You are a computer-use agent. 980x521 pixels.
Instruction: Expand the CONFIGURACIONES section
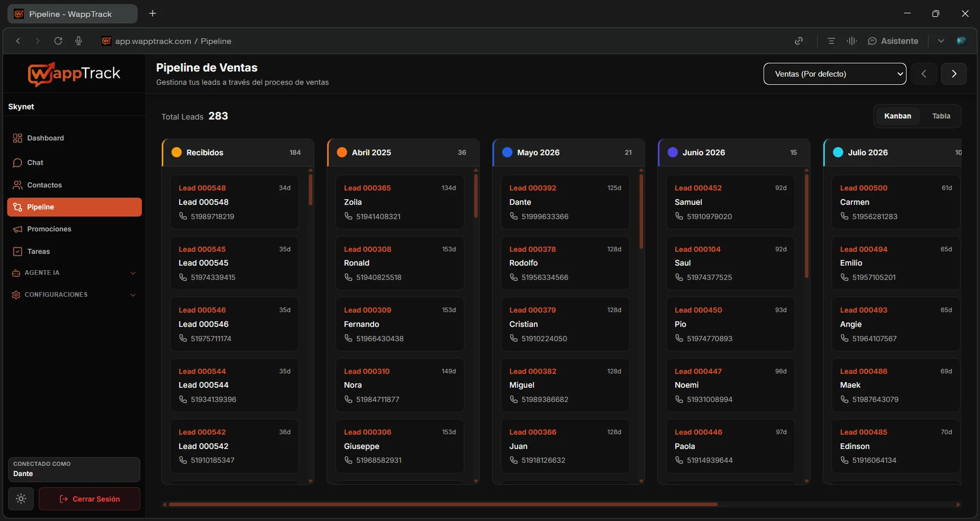75,295
